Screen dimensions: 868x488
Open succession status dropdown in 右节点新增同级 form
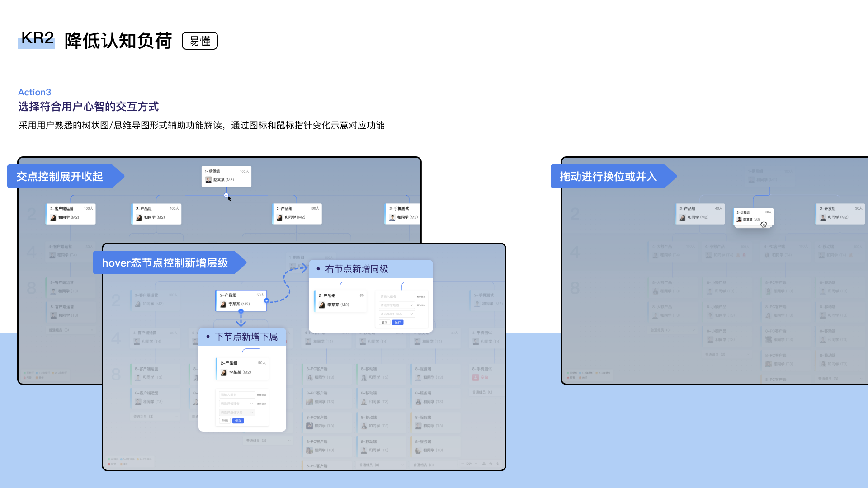click(396, 314)
